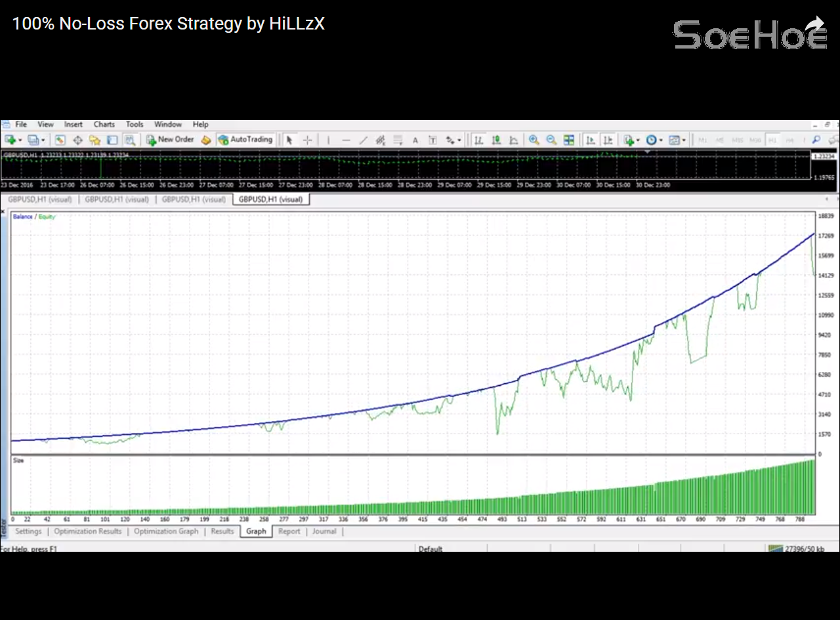This screenshot has height=620, width=840.
Task: Open the Strategy Tester panel icon
Action: pos(130,140)
